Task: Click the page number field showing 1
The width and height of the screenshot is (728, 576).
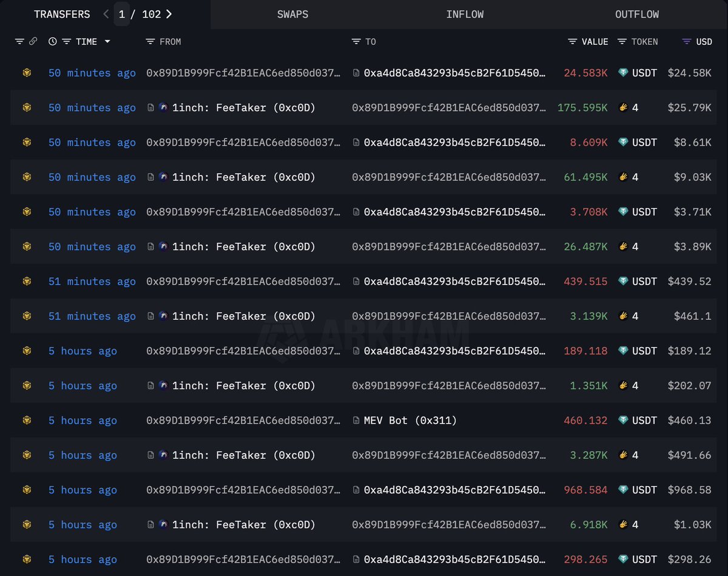Action: (x=122, y=14)
